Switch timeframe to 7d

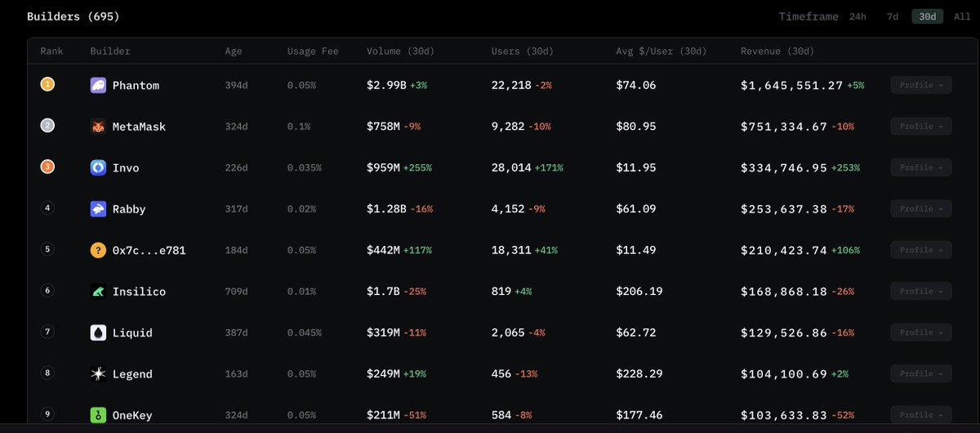tap(893, 16)
